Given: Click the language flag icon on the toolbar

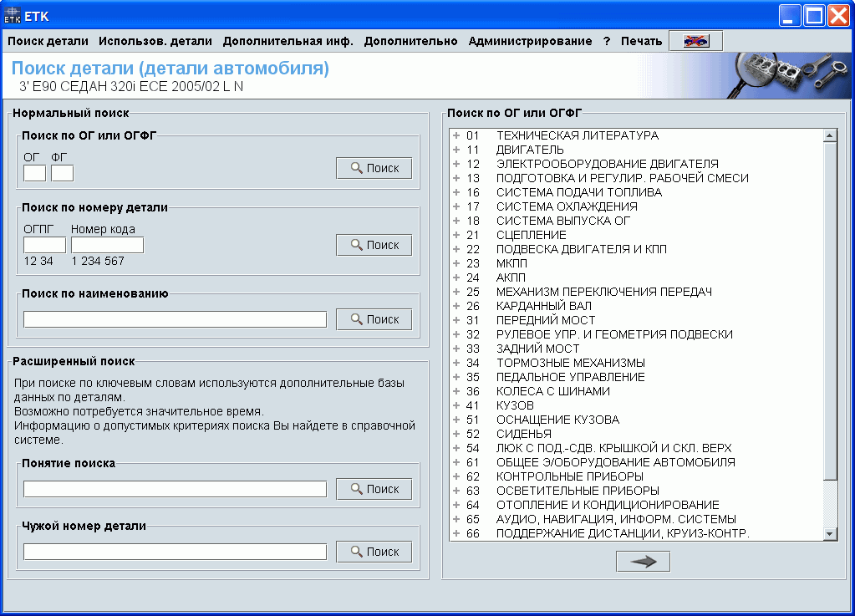Looking at the screenshot, I should click(694, 39).
